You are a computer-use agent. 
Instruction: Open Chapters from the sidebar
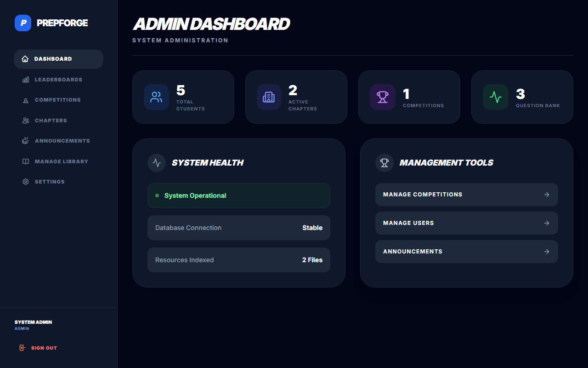tap(51, 121)
